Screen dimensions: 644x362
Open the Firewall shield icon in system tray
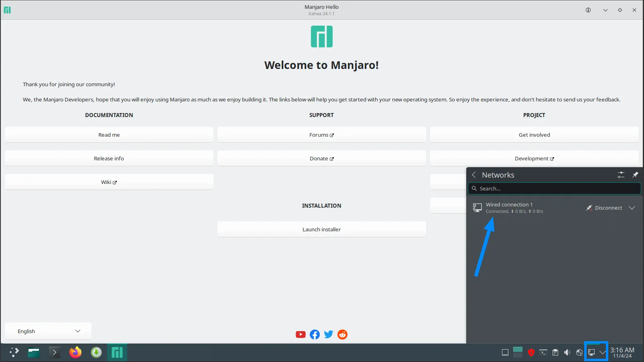(531, 352)
